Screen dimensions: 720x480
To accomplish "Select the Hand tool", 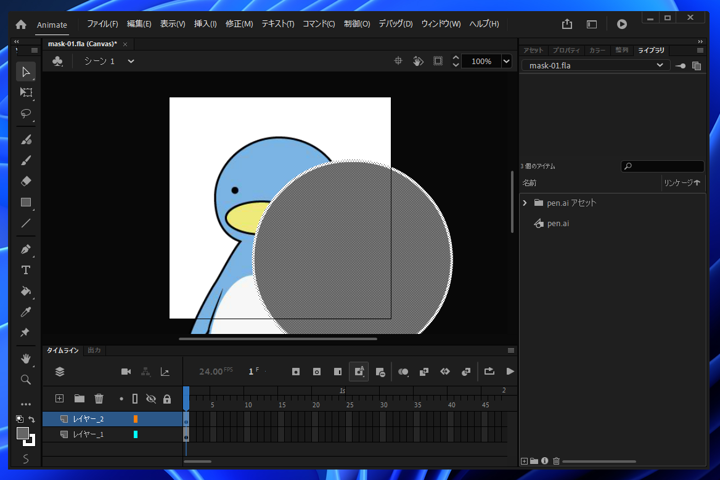I will 26,359.
